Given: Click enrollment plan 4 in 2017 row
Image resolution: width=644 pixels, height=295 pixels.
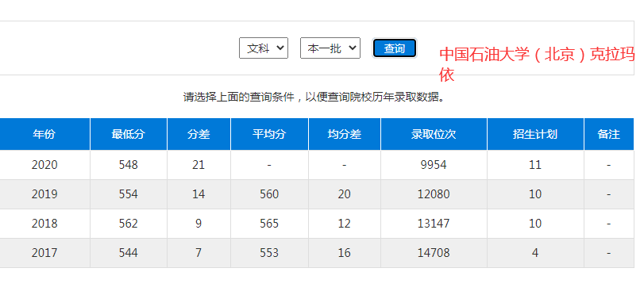Looking at the screenshot, I should click(535, 253).
